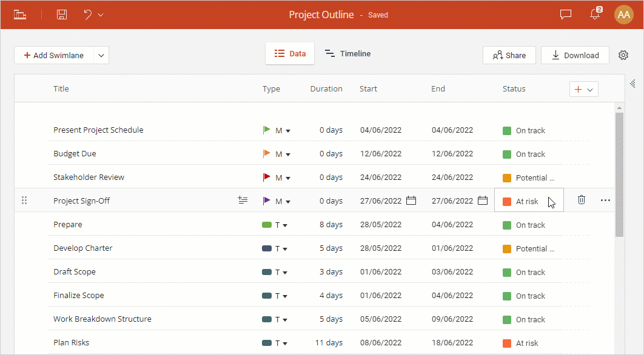Screen dimensions: 644x355
Task: Open the Type dropdown on the Prepare row
Action: 285,224
